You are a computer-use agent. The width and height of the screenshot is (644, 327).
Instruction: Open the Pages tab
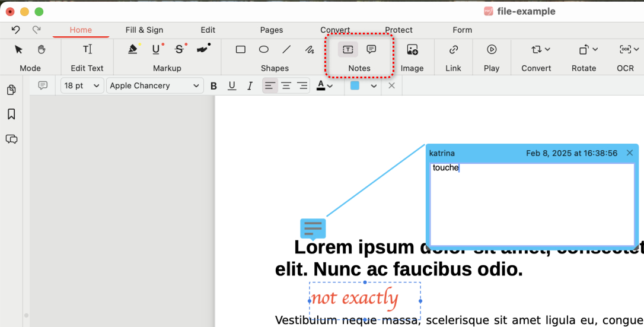[x=272, y=30]
